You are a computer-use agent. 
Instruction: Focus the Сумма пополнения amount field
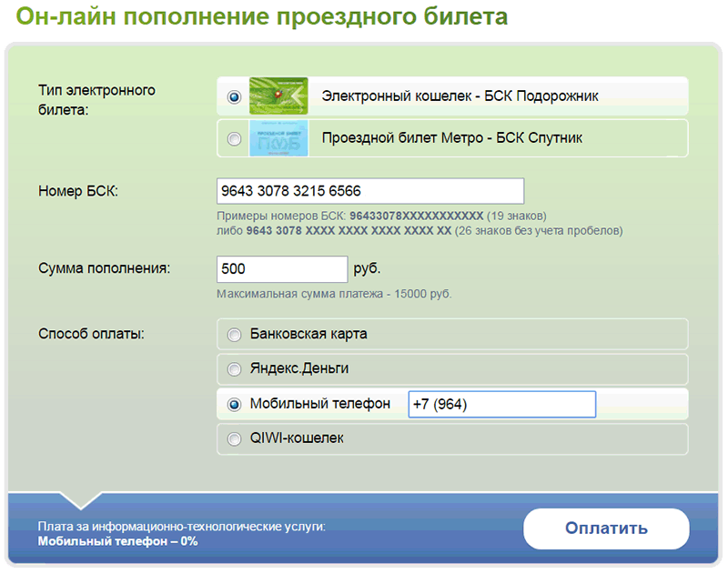click(282, 268)
